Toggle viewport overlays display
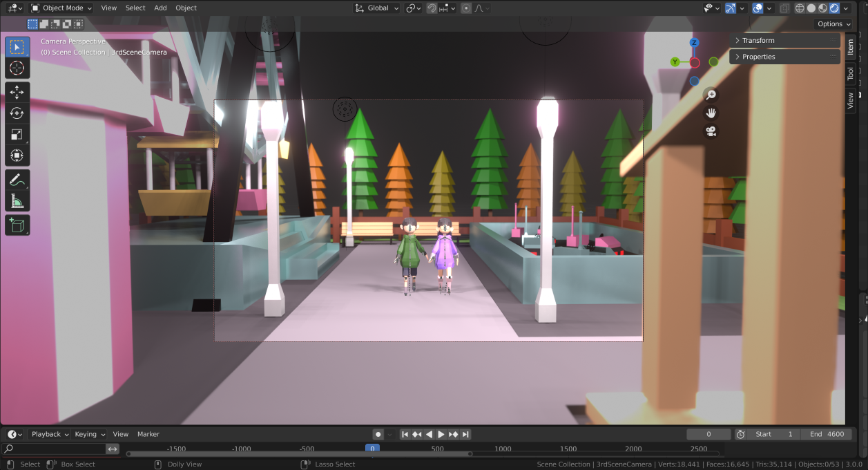The height and width of the screenshot is (470, 868). pyautogui.click(x=758, y=8)
